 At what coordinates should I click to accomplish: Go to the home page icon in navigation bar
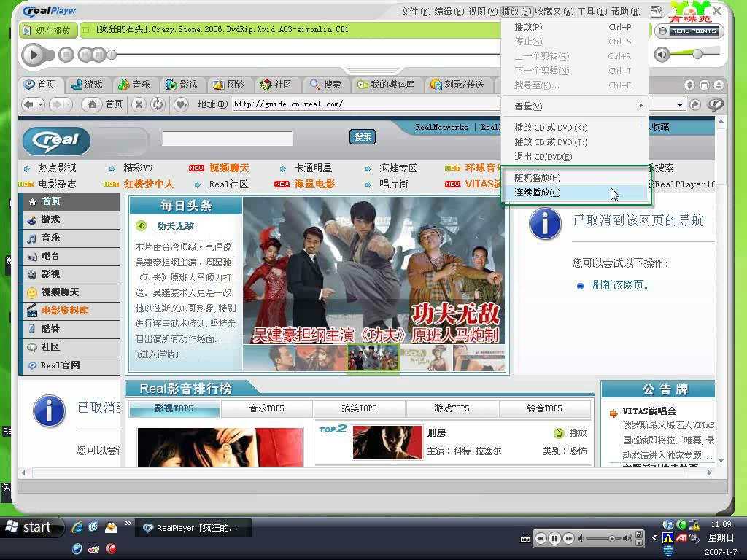click(x=92, y=104)
